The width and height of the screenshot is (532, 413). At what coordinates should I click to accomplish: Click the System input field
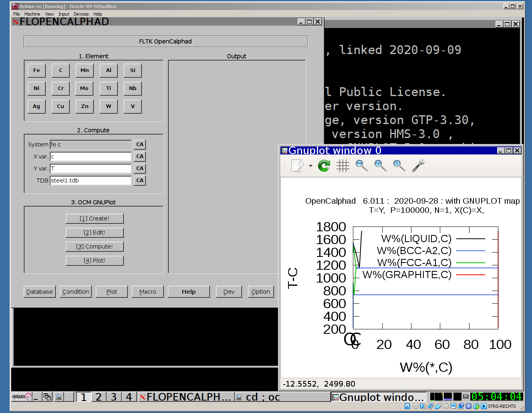point(91,144)
